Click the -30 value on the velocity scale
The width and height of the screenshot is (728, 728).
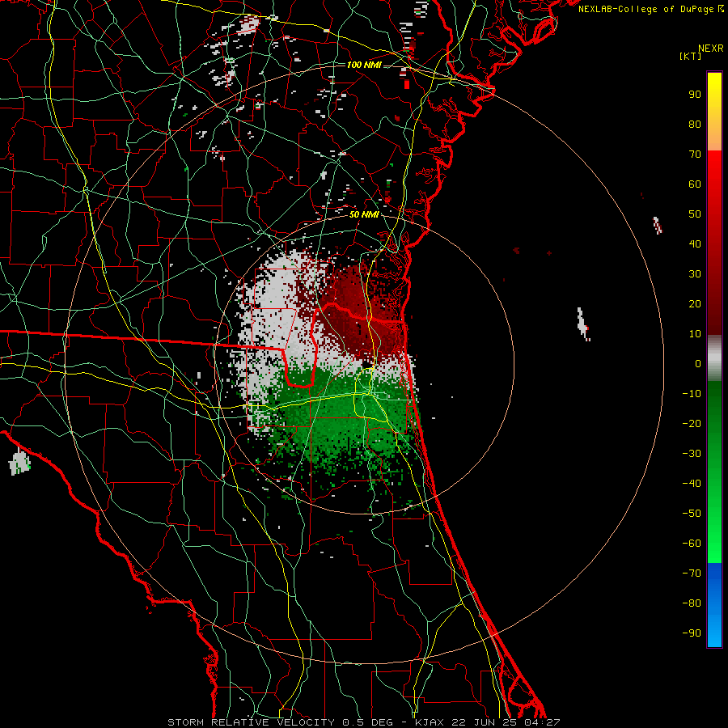pyautogui.click(x=692, y=454)
